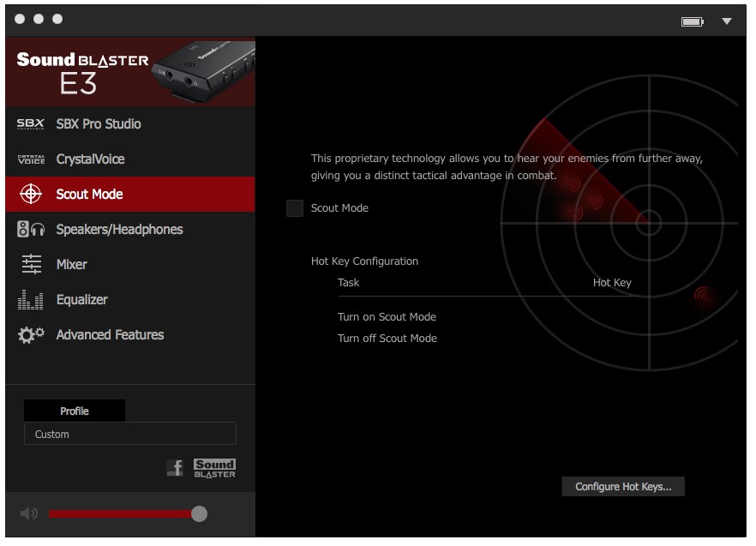756x546 pixels.
Task: Enable the Scout Mode checkbox
Action: coord(295,208)
